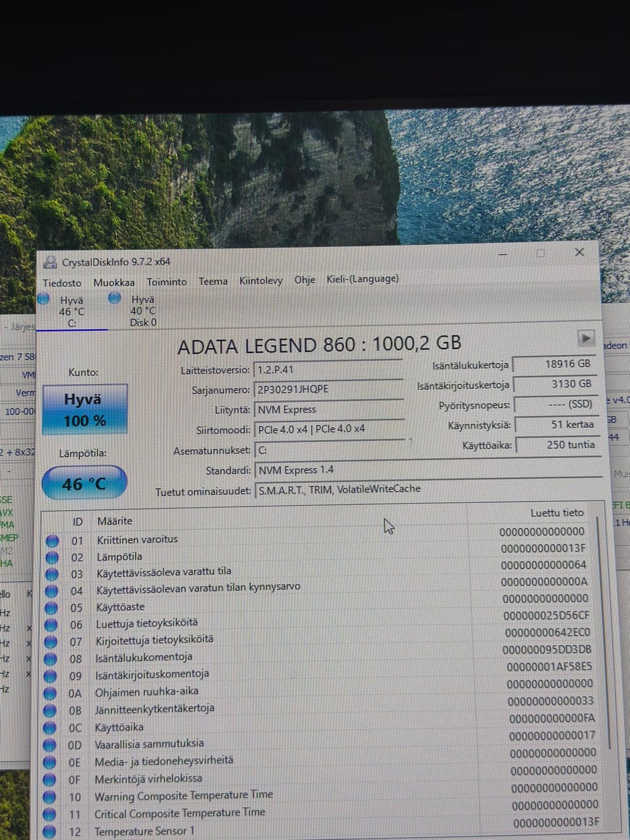Screen dimensions: 630x840
Task: Click the status icon for row 0C Käyttöaika
Action: point(50,728)
